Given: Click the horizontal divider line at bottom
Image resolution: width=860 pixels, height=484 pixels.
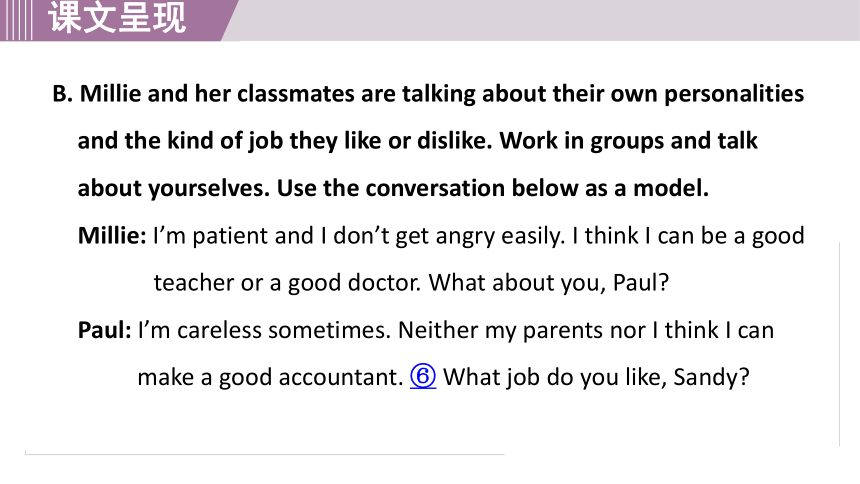Looking at the screenshot, I should pyautogui.click(x=264, y=454).
